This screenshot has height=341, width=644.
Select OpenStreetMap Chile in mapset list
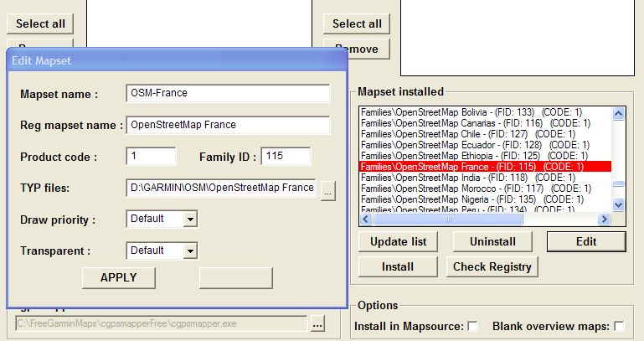pyautogui.click(x=485, y=134)
